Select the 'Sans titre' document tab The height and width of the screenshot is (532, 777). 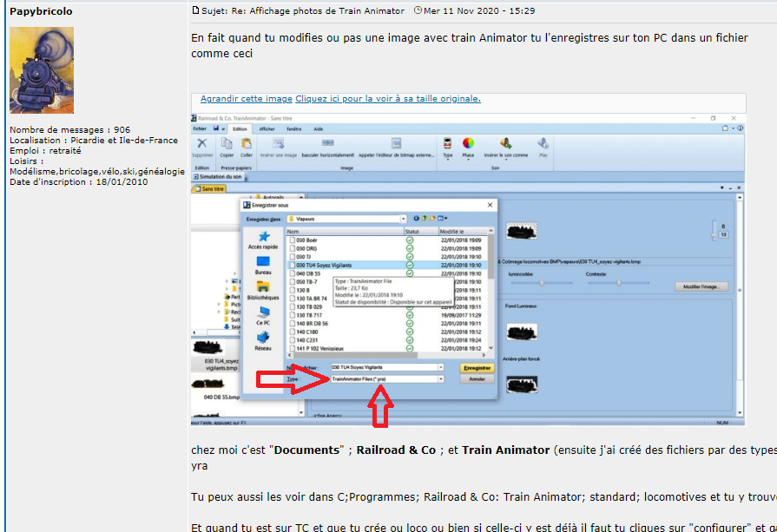pos(209,188)
